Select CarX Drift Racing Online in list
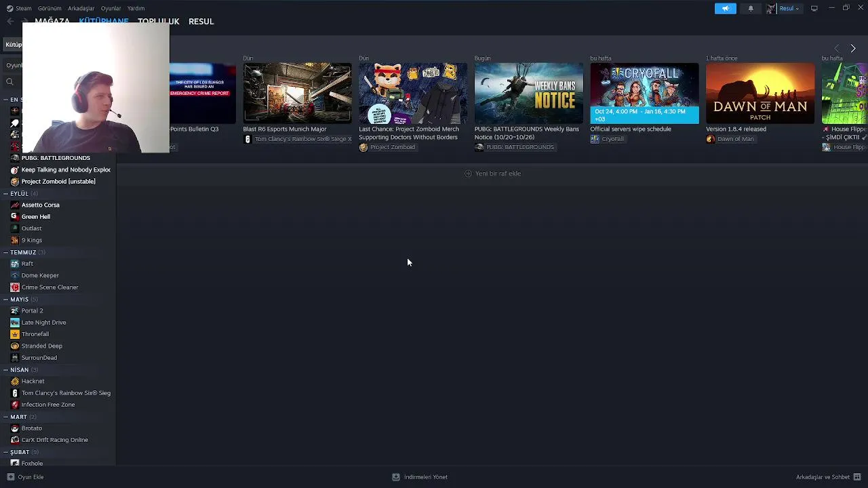The width and height of the screenshot is (868, 488). pyautogui.click(x=56, y=440)
